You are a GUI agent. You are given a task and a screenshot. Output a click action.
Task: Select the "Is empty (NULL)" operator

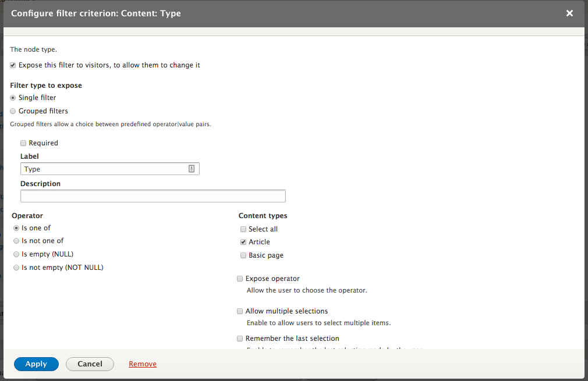(16, 254)
